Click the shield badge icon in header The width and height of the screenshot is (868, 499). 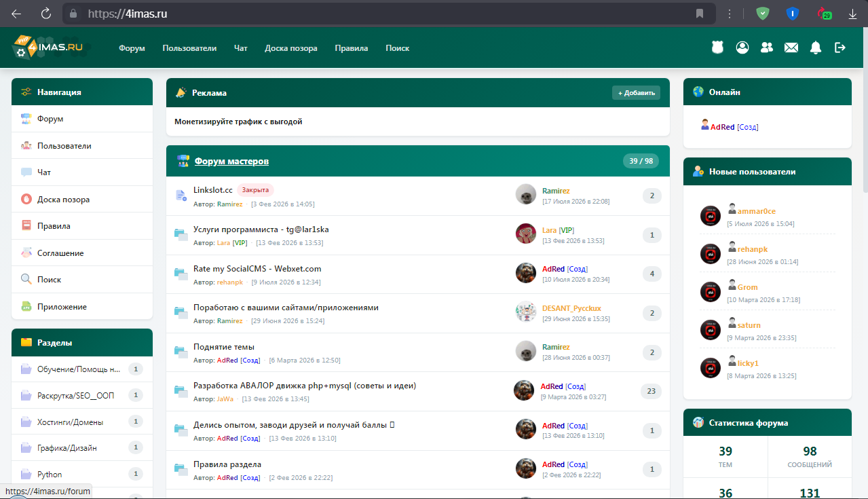718,48
